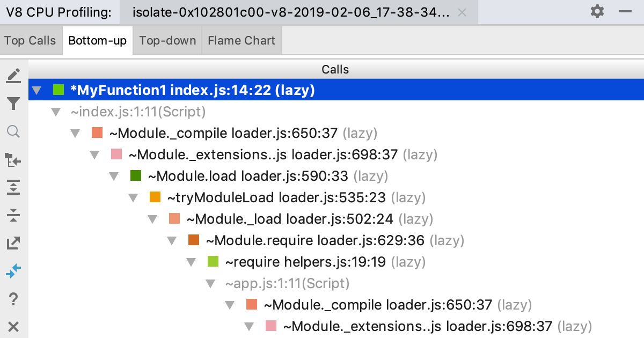Collapse all nodes using the sidebar icon

pyautogui.click(x=13, y=215)
